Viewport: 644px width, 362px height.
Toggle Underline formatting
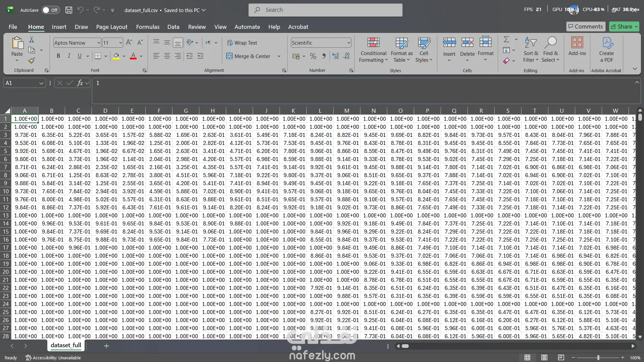point(80,56)
